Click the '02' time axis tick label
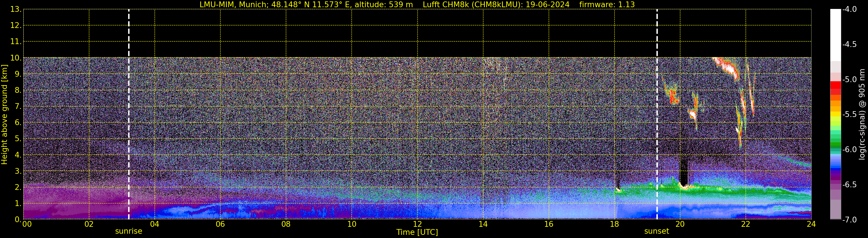The width and height of the screenshot is (868, 238). (89, 224)
